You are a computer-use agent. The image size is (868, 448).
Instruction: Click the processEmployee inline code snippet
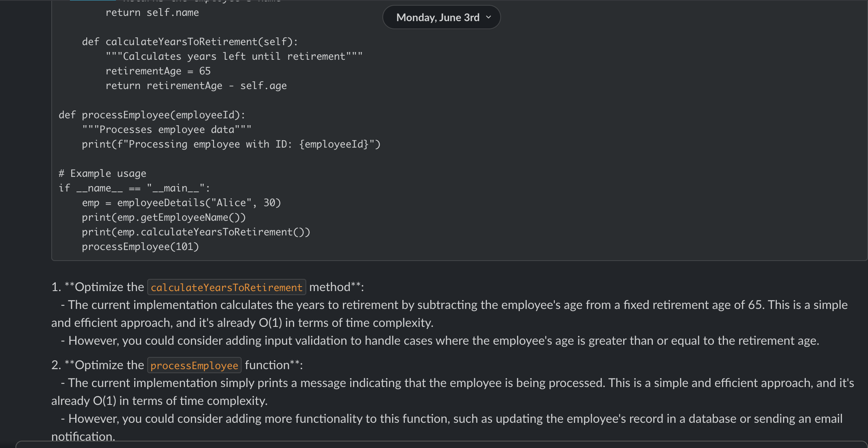click(194, 365)
